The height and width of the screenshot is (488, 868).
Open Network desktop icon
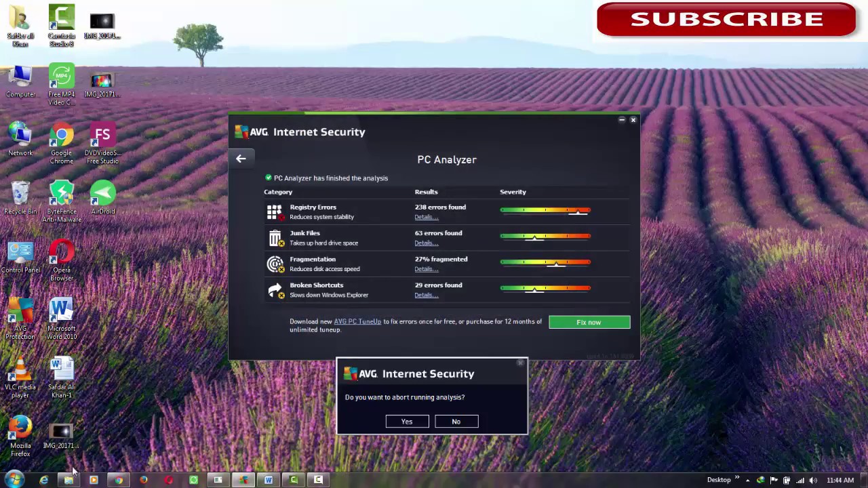tap(20, 140)
